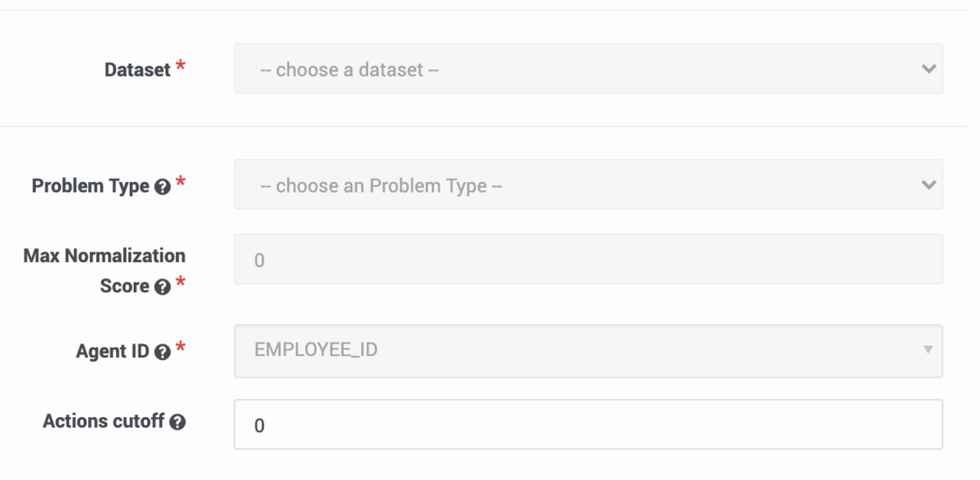The width and height of the screenshot is (980, 480).
Task: Click the help icon beside Max Normalization Score
Action: (163, 287)
